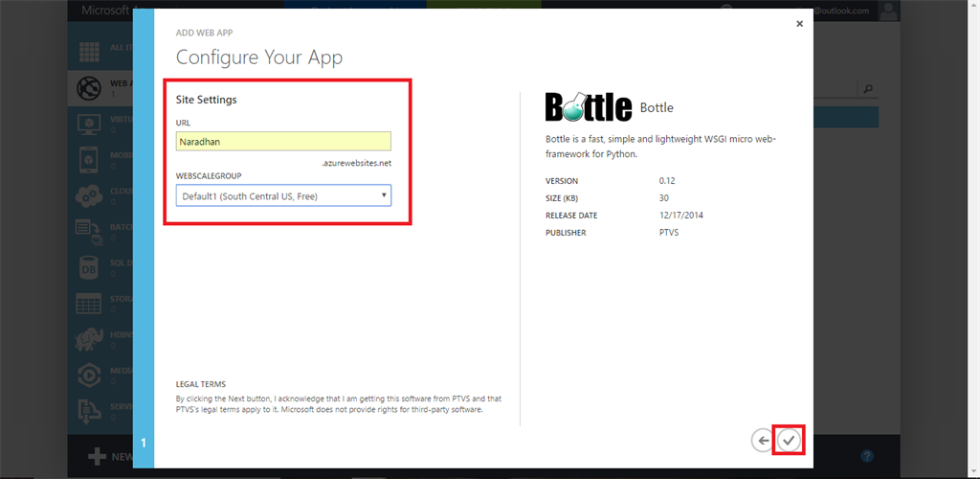Open the HDInsight elephant icon
Viewport: 980px width, 479px height.
click(x=89, y=339)
